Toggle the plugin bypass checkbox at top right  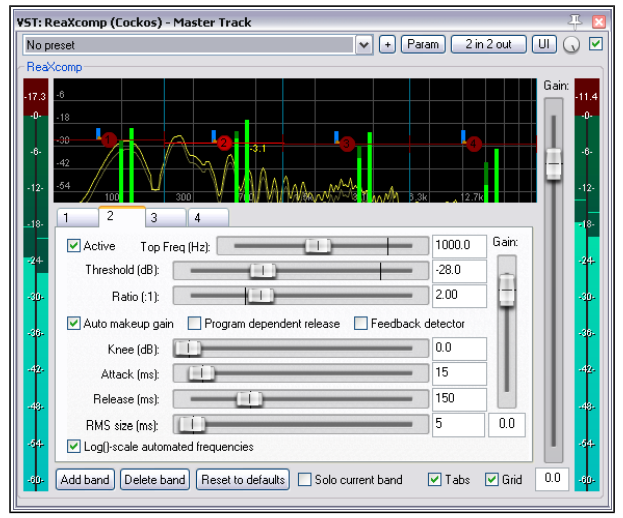595,44
